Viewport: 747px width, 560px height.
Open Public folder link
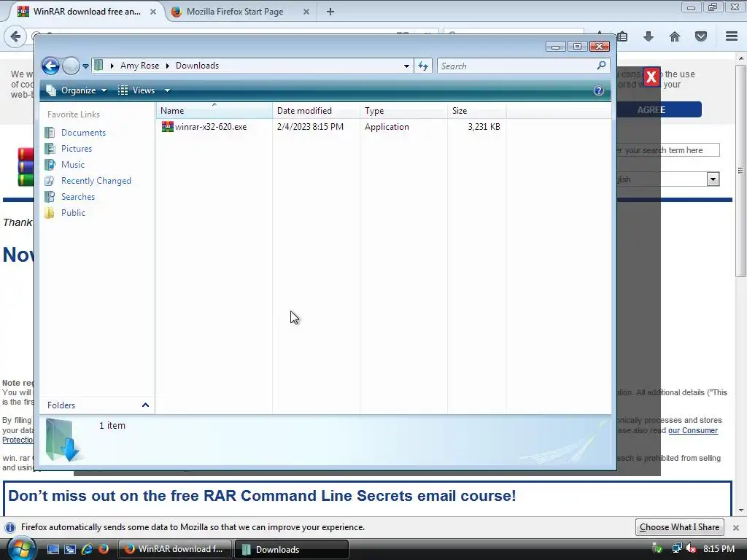click(73, 213)
